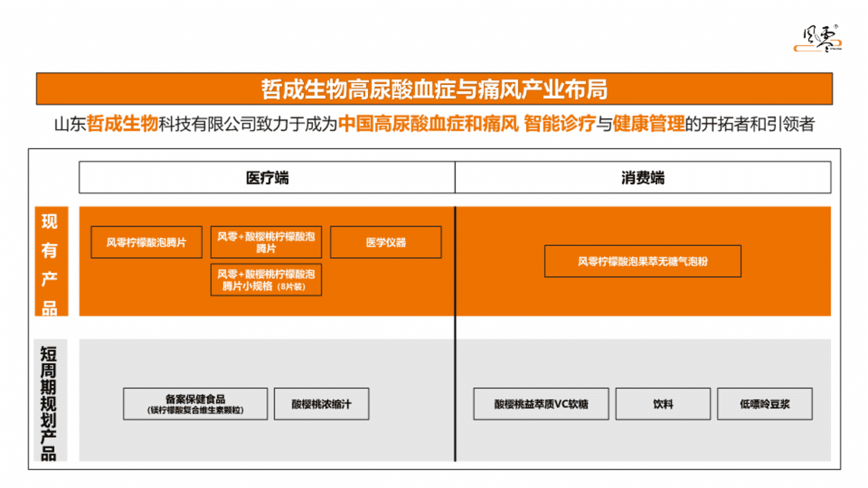Click the orange text 智能诊疗 in subtitle
This screenshot has width=868, height=488.
pos(559,124)
